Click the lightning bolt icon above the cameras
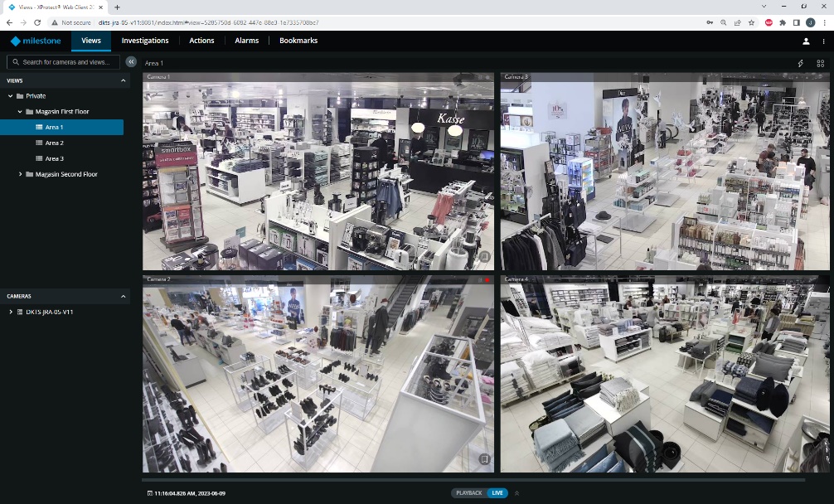834x504 pixels. pyautogui.click(x=801, y=63)
